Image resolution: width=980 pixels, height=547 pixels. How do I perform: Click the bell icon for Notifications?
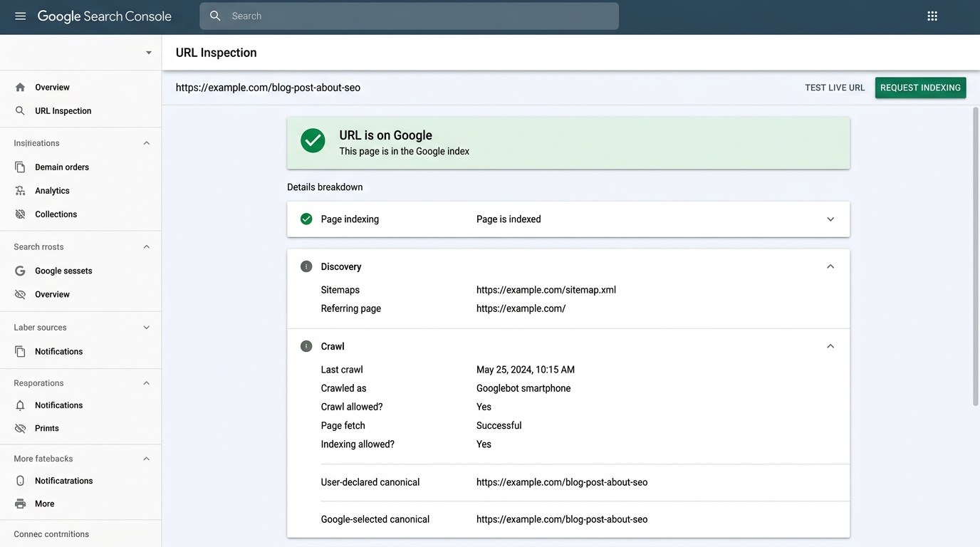click(20, 405)
